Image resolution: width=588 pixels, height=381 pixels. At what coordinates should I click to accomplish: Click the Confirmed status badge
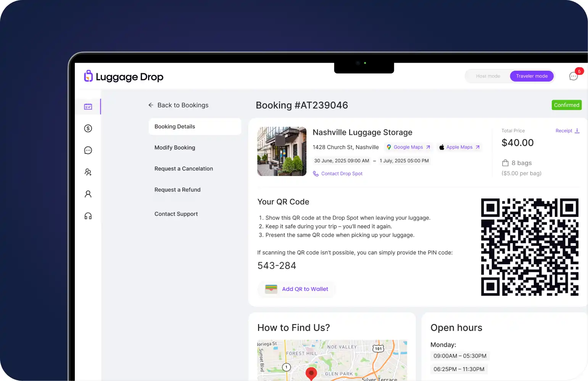[x=567, y=105]
